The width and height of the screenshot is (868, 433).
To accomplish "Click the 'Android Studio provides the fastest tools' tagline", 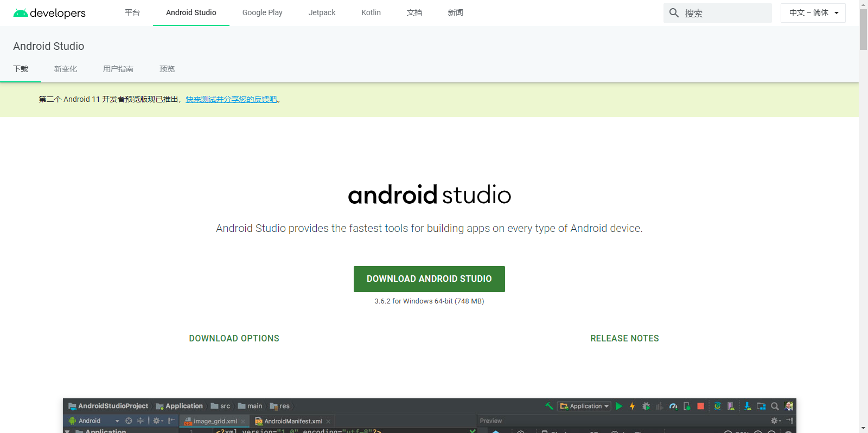I will tap(429, 228).
